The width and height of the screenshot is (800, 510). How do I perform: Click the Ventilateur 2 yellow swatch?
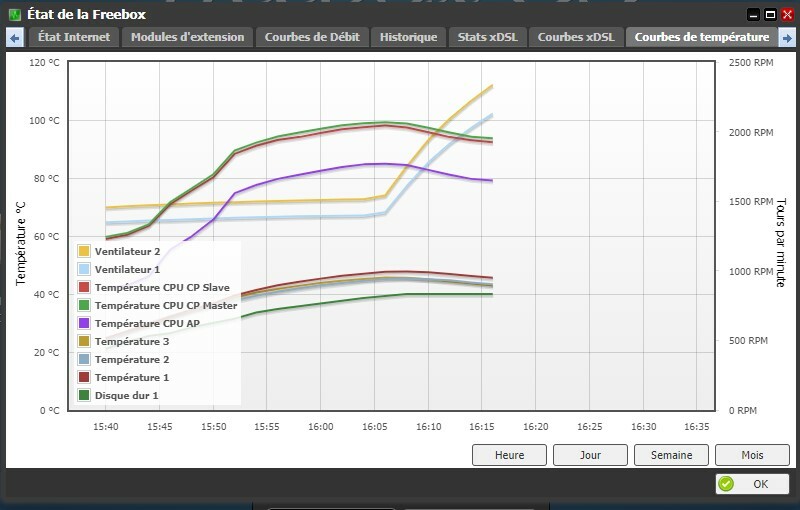click(x=84, y=251)
